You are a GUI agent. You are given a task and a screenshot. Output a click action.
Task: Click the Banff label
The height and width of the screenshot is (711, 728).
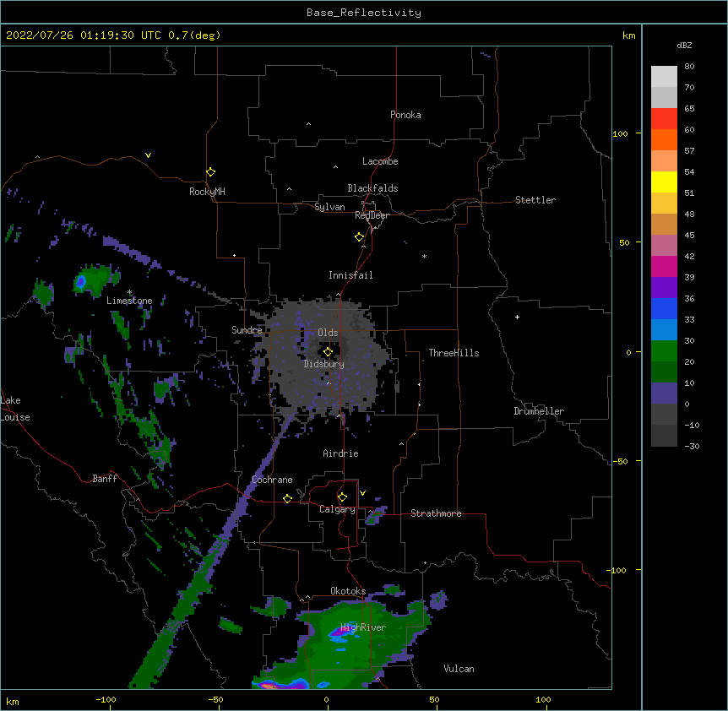click(105, 479)
